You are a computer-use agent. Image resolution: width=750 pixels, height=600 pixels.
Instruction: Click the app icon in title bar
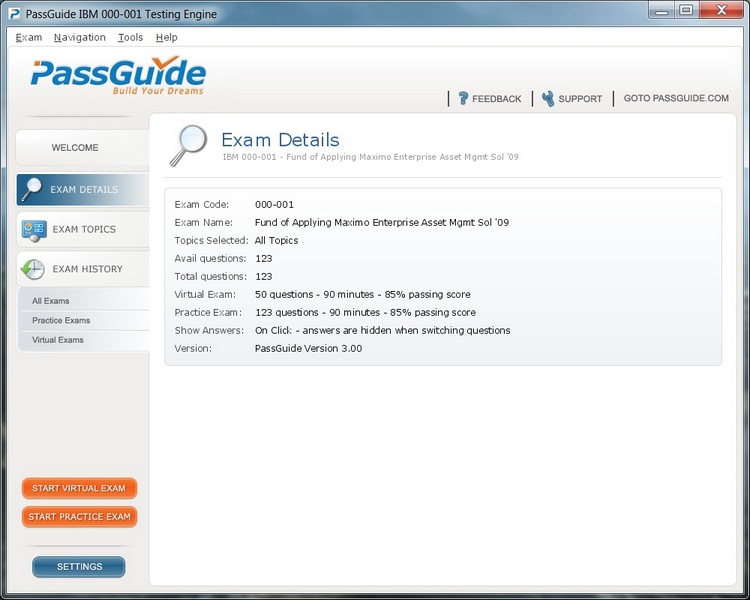(x=14, y=14)
